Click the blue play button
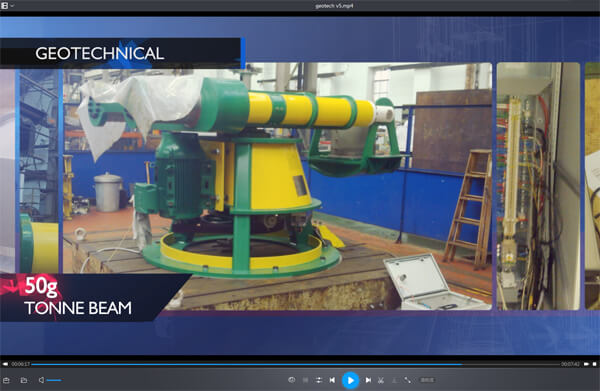Image resolution: width=600 pixels, height=391 pixels. pos(350,380)
